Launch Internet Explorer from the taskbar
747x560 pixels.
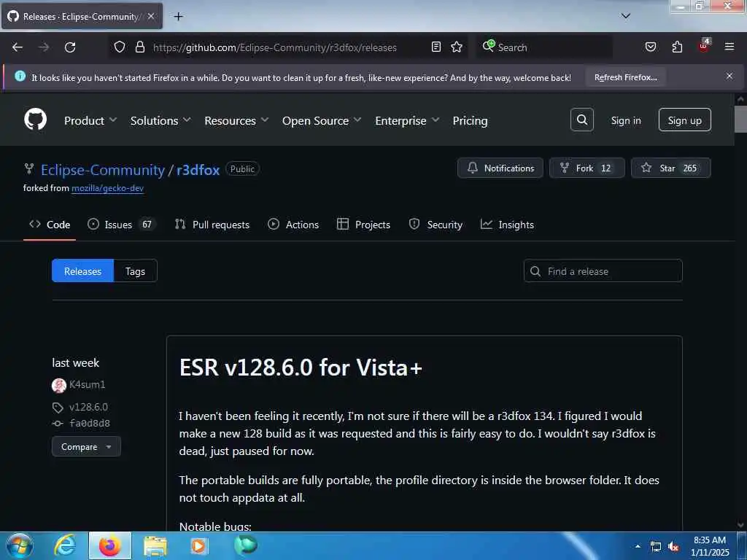click(65, 545)
